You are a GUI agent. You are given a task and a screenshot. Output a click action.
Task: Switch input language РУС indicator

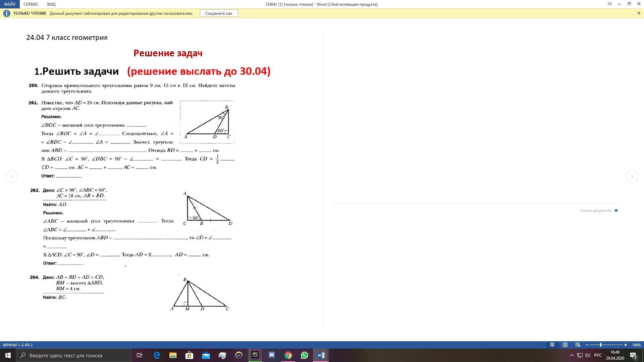[x=598, y=355]
